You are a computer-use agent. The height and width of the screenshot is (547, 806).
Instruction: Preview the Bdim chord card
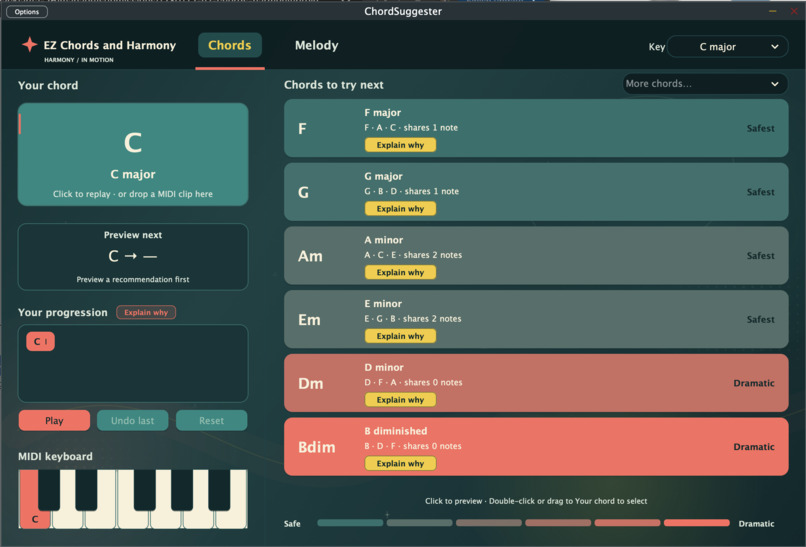pyautogui.click(x=536, y=447)
